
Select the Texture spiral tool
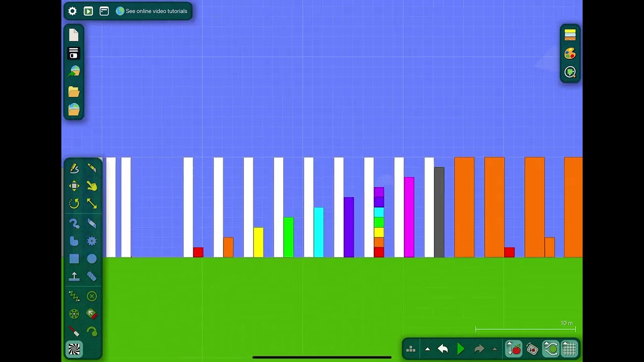74,349
